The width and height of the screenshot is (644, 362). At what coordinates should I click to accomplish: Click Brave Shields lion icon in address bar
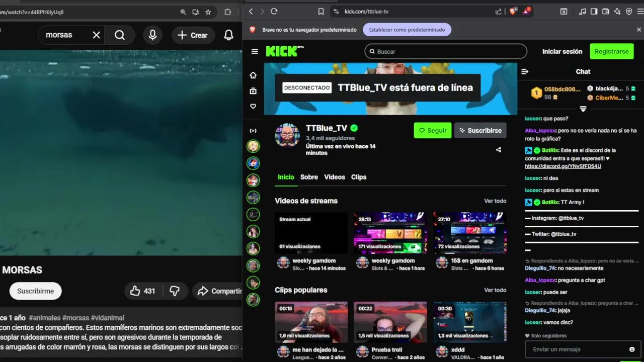pyautogui.click(x=513, y=11)
